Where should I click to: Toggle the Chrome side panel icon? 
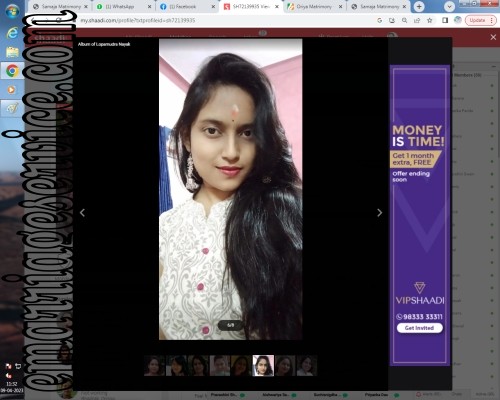[x=445, y=20]
